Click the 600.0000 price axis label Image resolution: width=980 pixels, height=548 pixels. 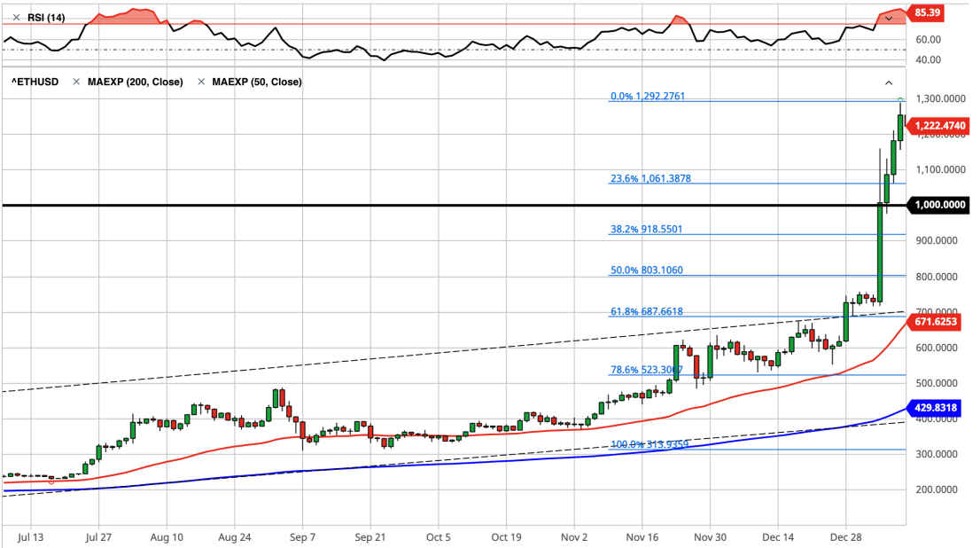click(x=937, y=348)
